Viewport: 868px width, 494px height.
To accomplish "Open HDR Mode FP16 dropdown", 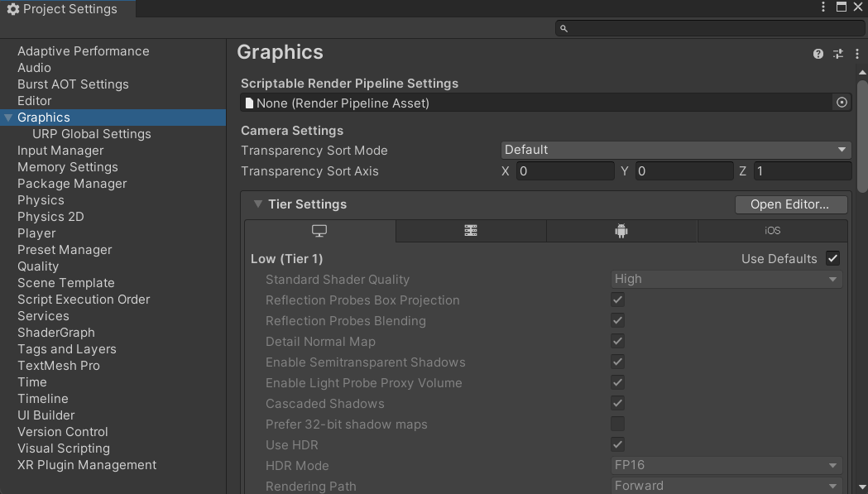I will tap(727, 465).
